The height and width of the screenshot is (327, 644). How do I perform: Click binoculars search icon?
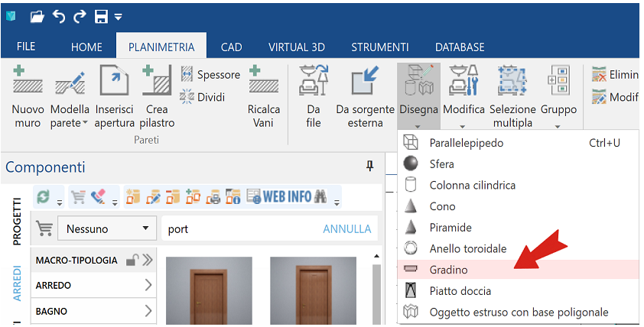(x=320, y=197)
